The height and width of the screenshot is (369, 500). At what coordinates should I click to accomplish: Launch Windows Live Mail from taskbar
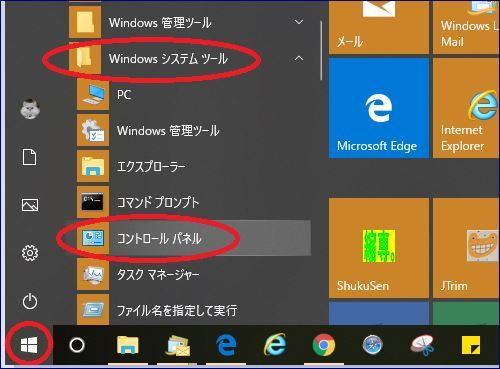pos(178,346)
